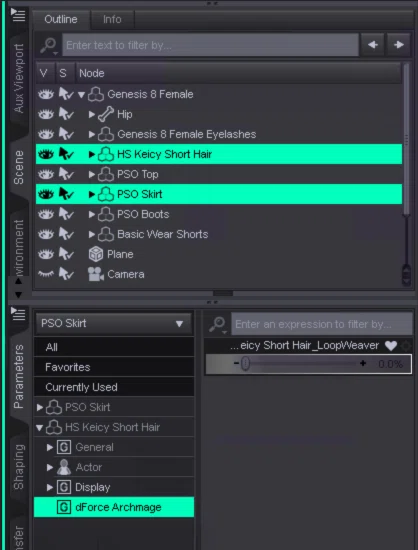Image resolution: width=418 pixels, height=550 pixels.
Task: Click the Scene filter magnifier icon
Action: pyautogui.click(x=49, y=46)
